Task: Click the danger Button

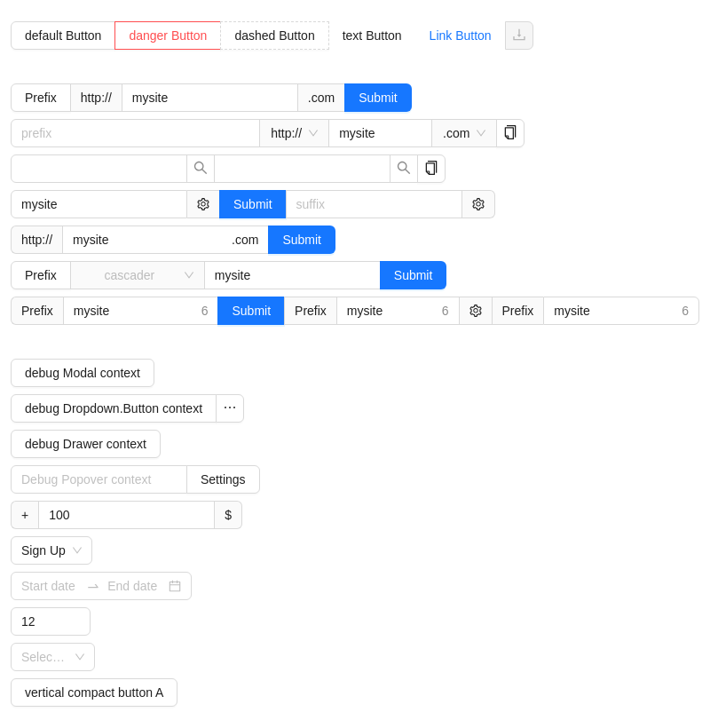Action: tap(168, 36)
